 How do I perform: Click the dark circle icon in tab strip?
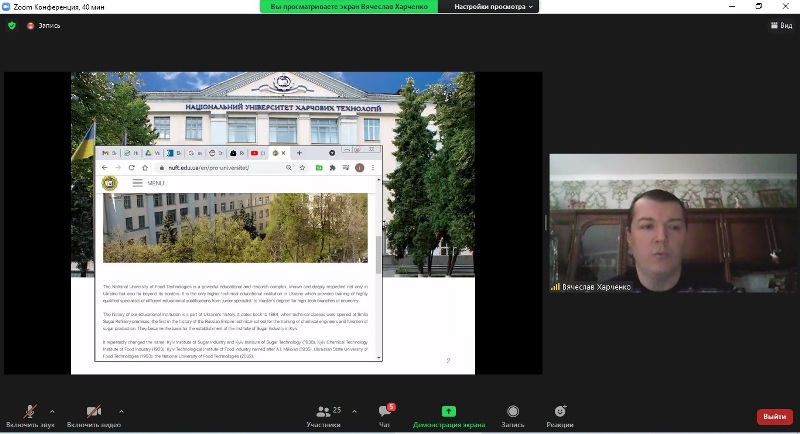pyautogui.click(x=332, y=153)
